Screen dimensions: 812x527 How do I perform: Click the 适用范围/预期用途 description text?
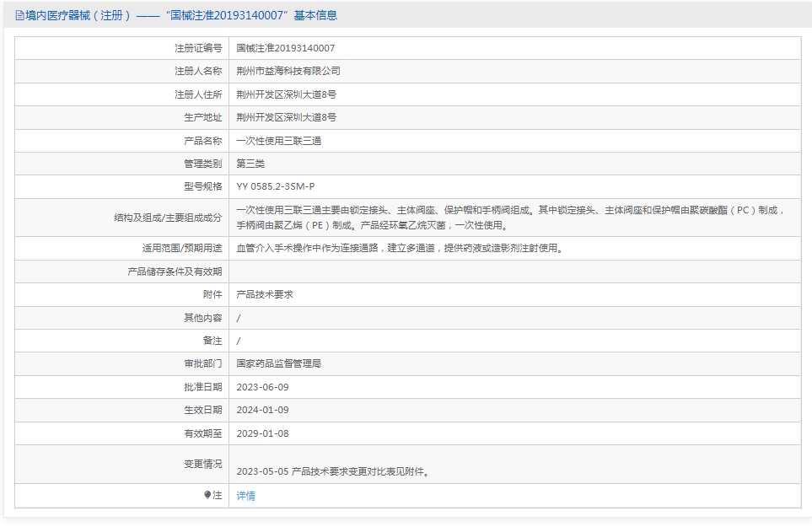pyautogui.click(x=399, y=248)
